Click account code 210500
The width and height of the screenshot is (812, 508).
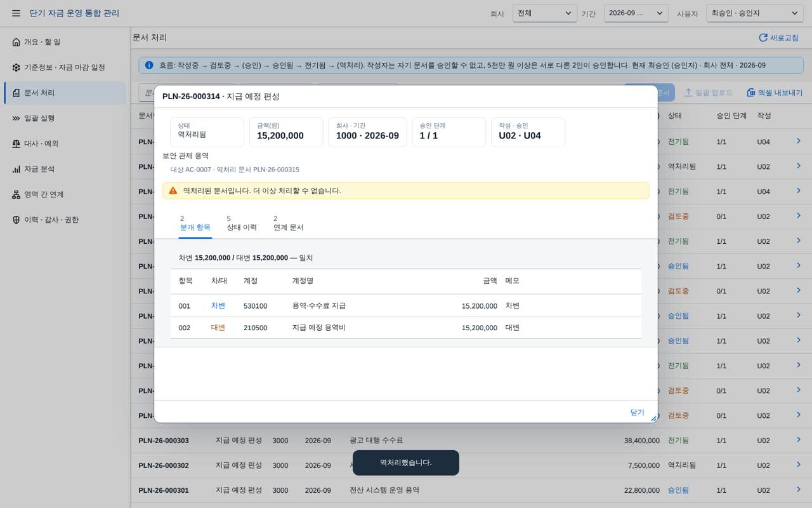pos(255,328)
